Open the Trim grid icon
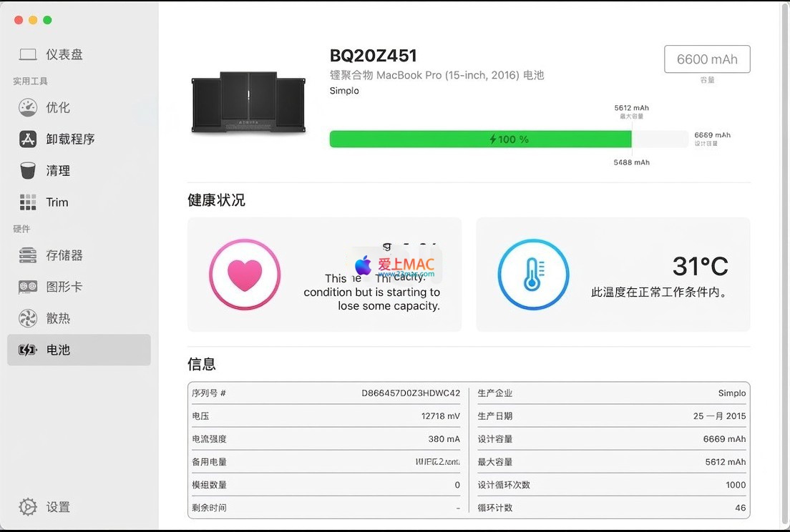This screenshot has width=790, height=532. (28, 202)
